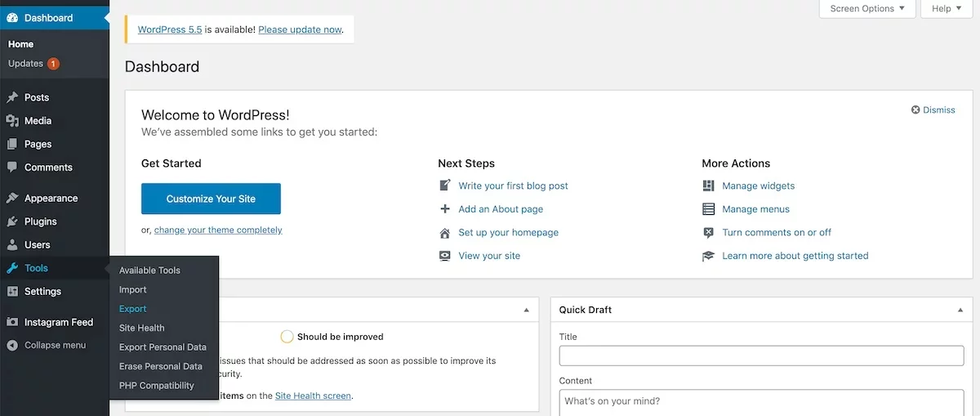
Task: Click the Dashboard gauge icon in sidebar
Action: [x=12, y=18]
